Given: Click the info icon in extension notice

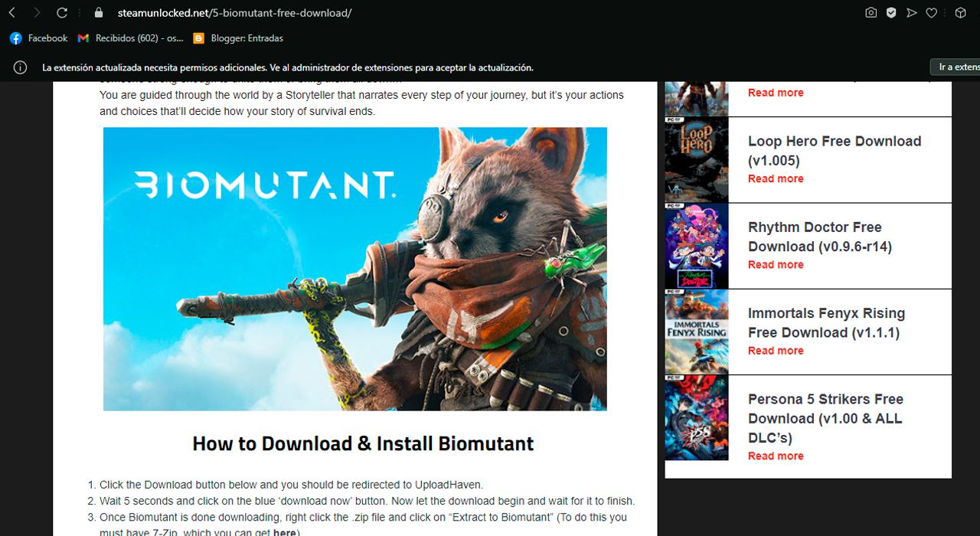Looking at the screenshot, I should pos(21,67).
